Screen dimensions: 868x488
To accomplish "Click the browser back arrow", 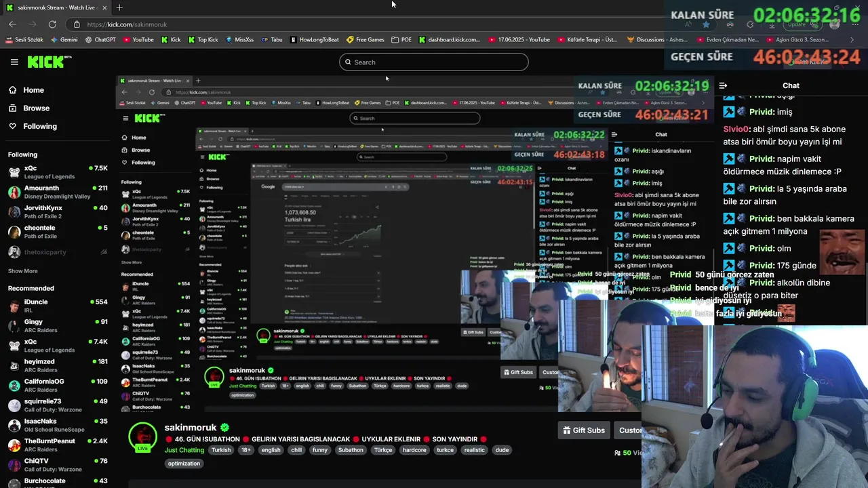I will tap(13, 24).
